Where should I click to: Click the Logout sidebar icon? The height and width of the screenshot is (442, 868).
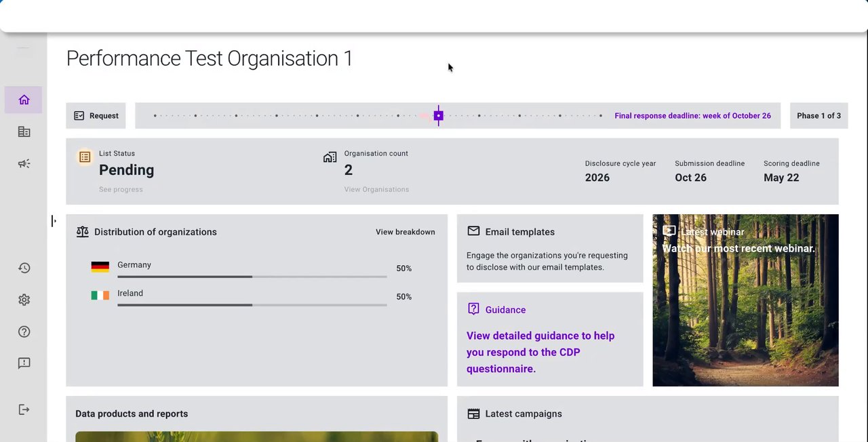point(24,409)
